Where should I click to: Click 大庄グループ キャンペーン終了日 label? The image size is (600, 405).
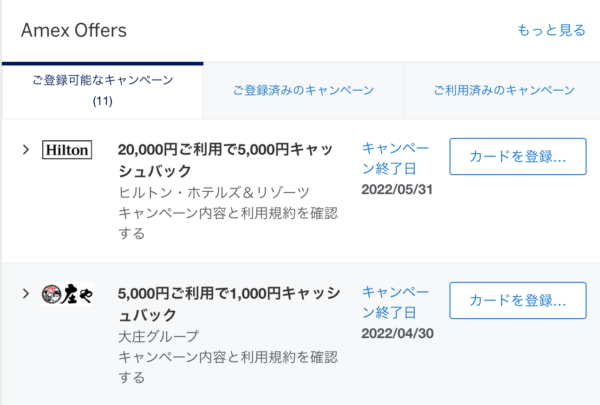coord(395,302)
